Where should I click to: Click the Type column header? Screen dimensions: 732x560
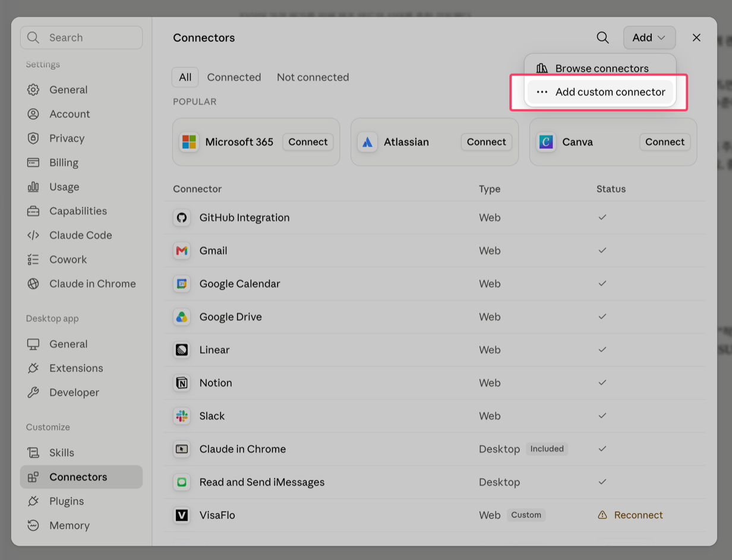click(x=490, y=189)
